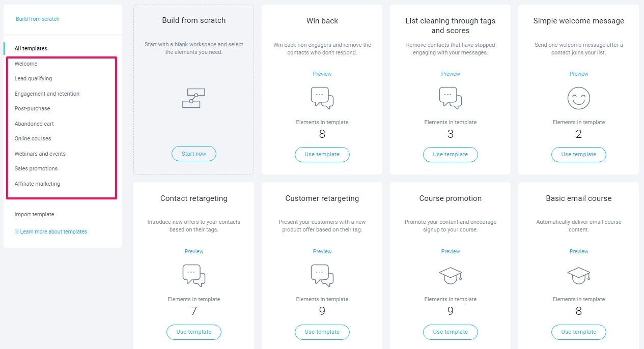Image resolution: width=644 pixels, height=349 pixels.
Task: Use the Course promotion template
Action: (x=451, y=332)
